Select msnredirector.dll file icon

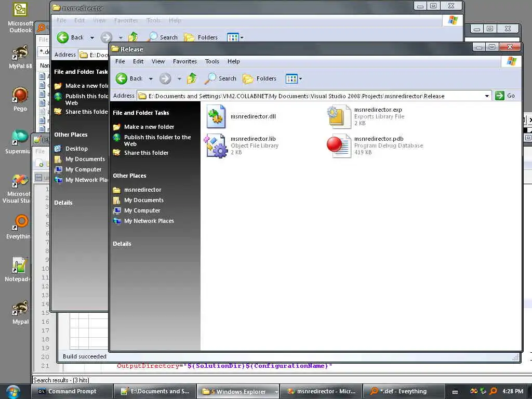pyautogui.click(x=216, y=116)
